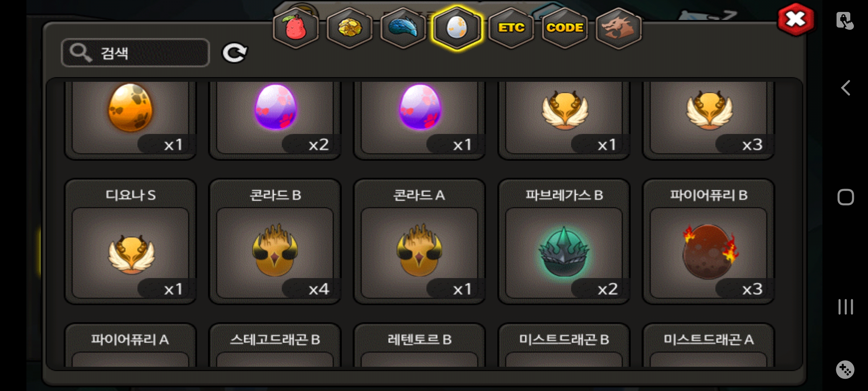Select the 콘라드 B egg with x4

275,241
